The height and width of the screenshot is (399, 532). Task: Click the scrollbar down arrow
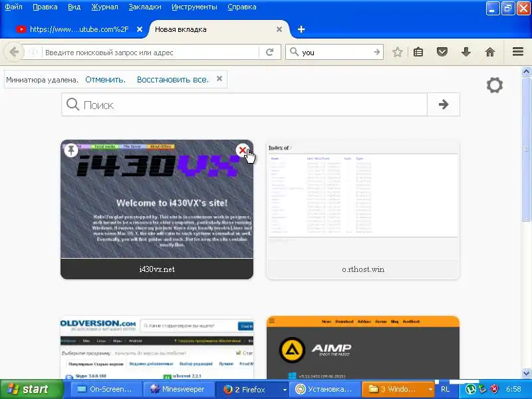pos(526,374)
